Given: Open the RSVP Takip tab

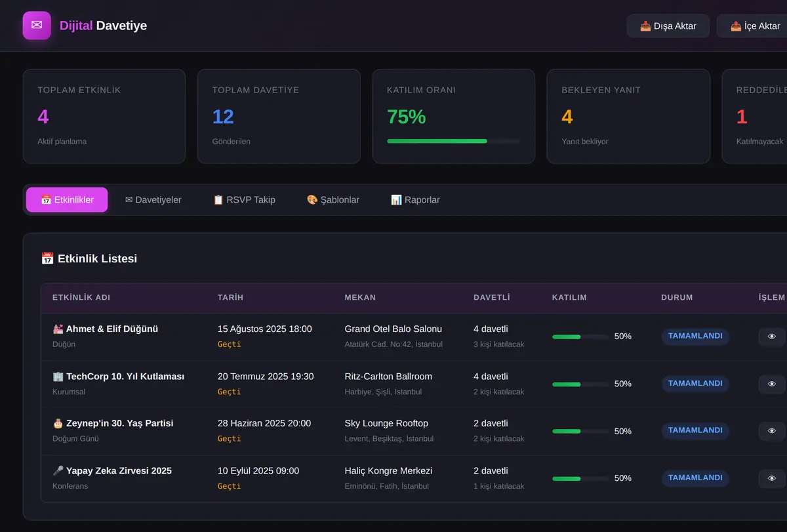Looking at the screenshot, I should (x=244, y=200).
